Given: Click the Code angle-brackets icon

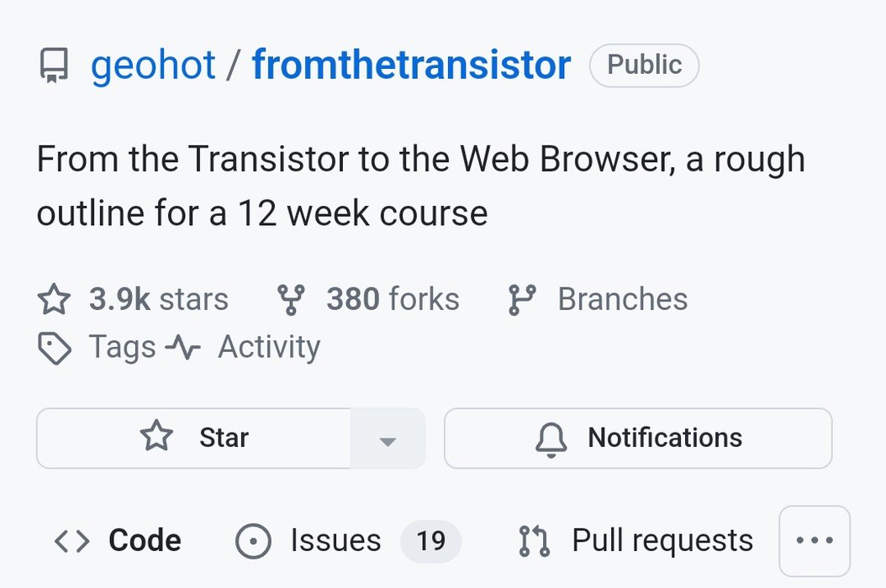Looking at the screenshot, I should (x=71, y=541).
